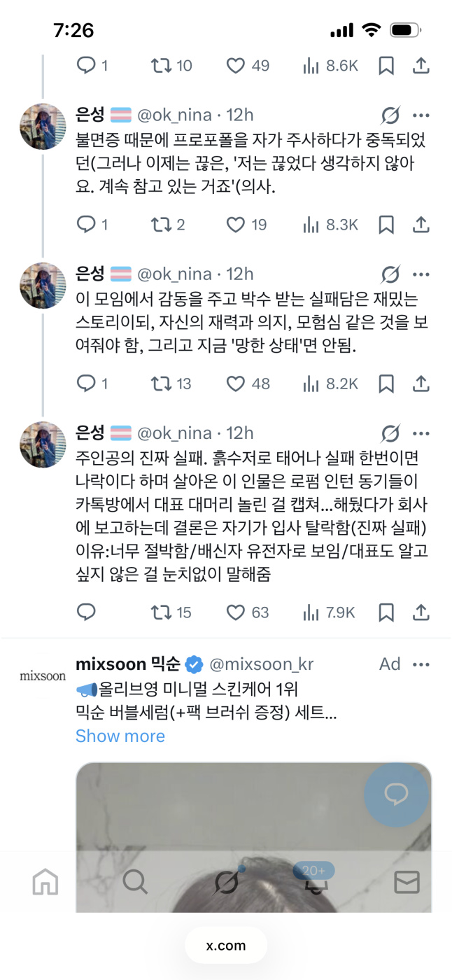Bookmark the tweet with 8.2K views

[x=386, y=384]
